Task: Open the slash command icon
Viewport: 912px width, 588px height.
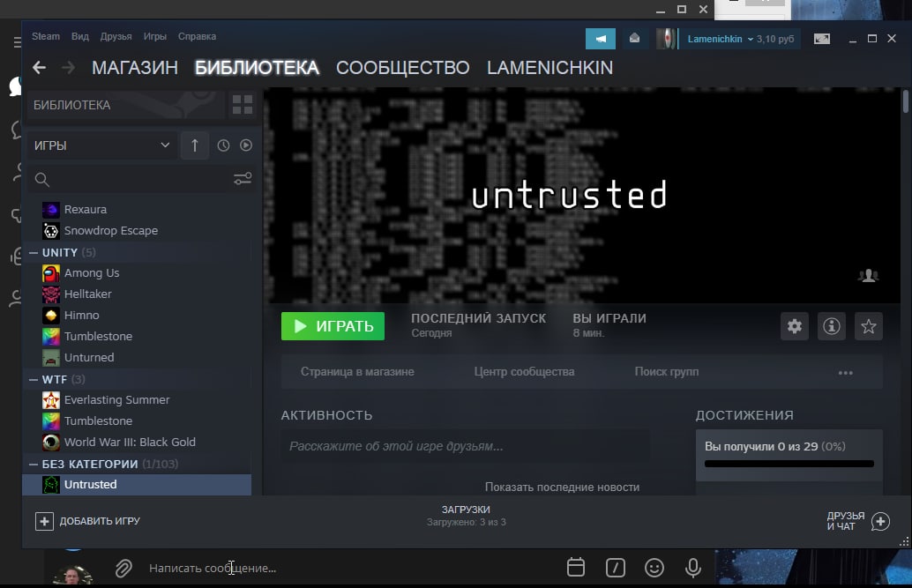Action: pyautogui.click(x=616, y=568)
